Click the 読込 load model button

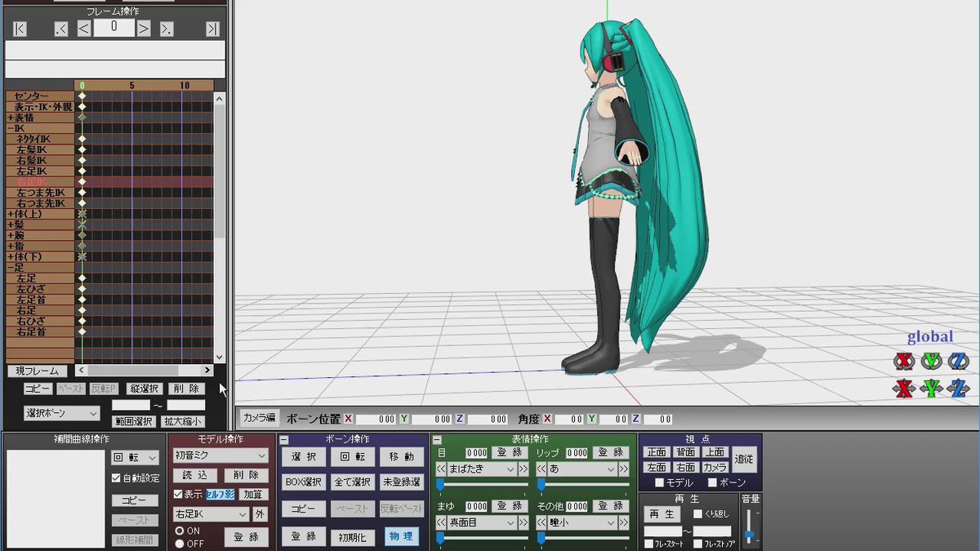point(195,475)
